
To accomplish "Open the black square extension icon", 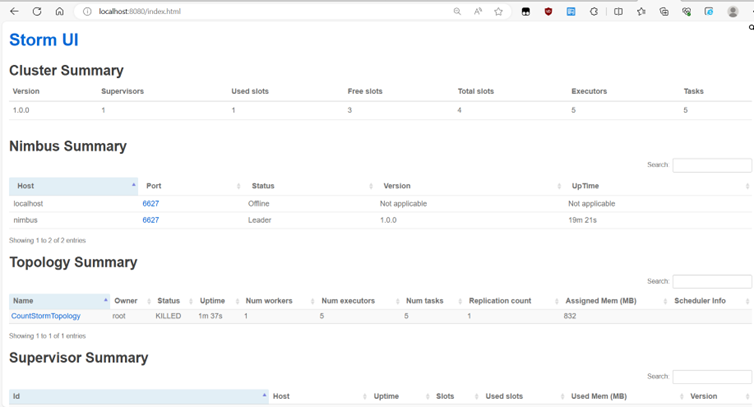I will 526,11.
